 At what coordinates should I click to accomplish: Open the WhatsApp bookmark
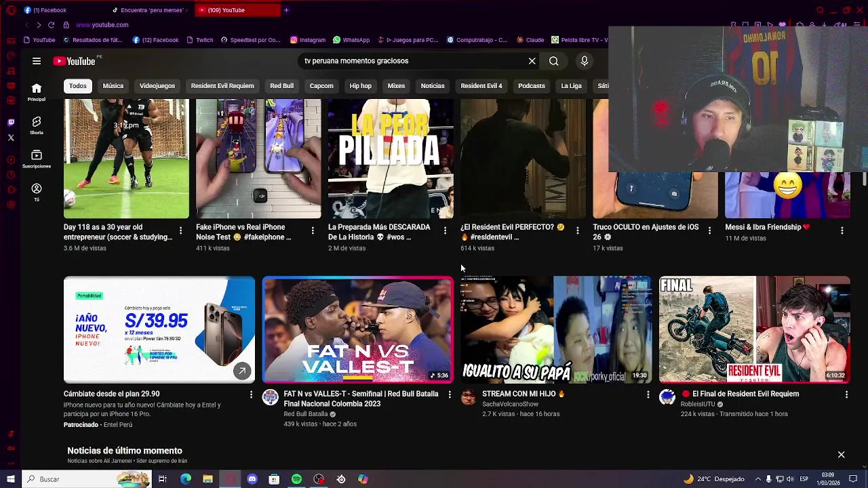click(351, 40)
